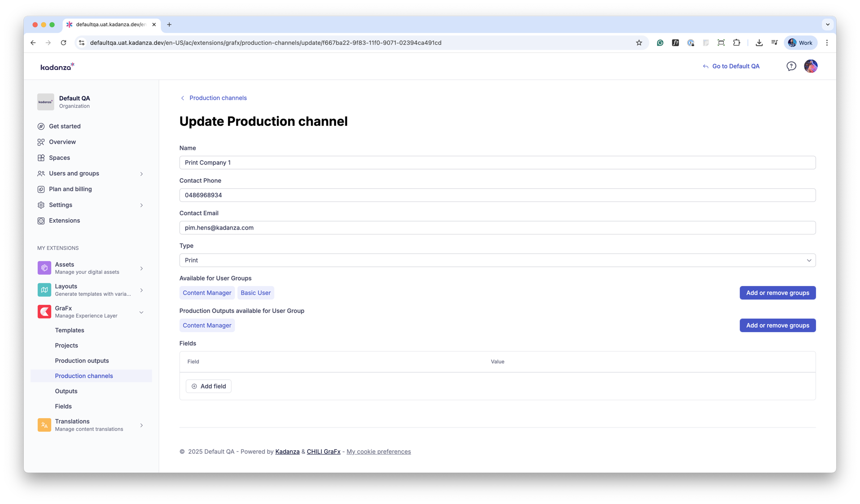Expand the Settings submenu
Image resolution: width=860 pixels, height=504 pixels.
click(x=141, y=205)
